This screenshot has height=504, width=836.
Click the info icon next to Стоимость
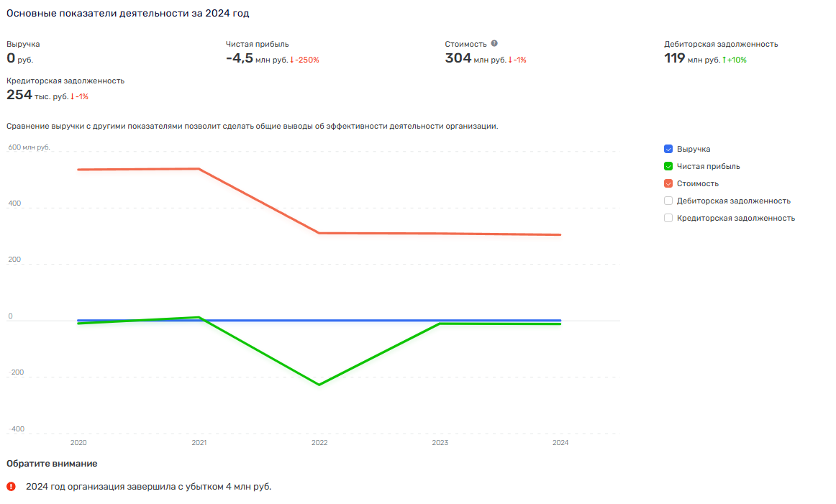tap(494, 44)
